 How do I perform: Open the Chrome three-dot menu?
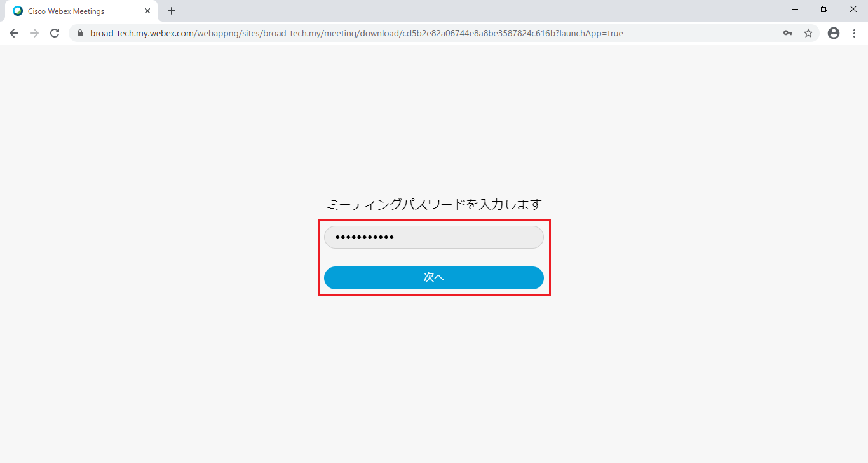pyautogui.click(x=854, y=33)
